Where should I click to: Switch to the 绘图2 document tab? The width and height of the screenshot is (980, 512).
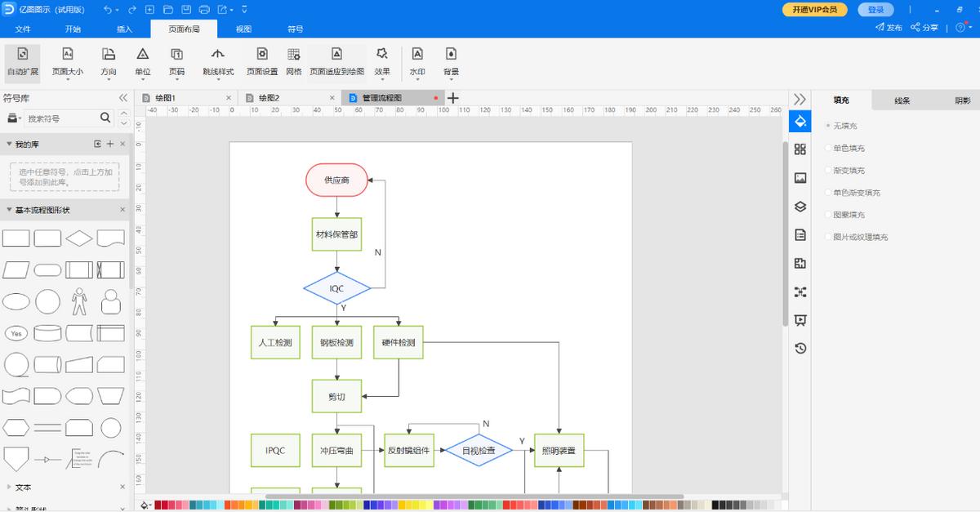point(269,98)
